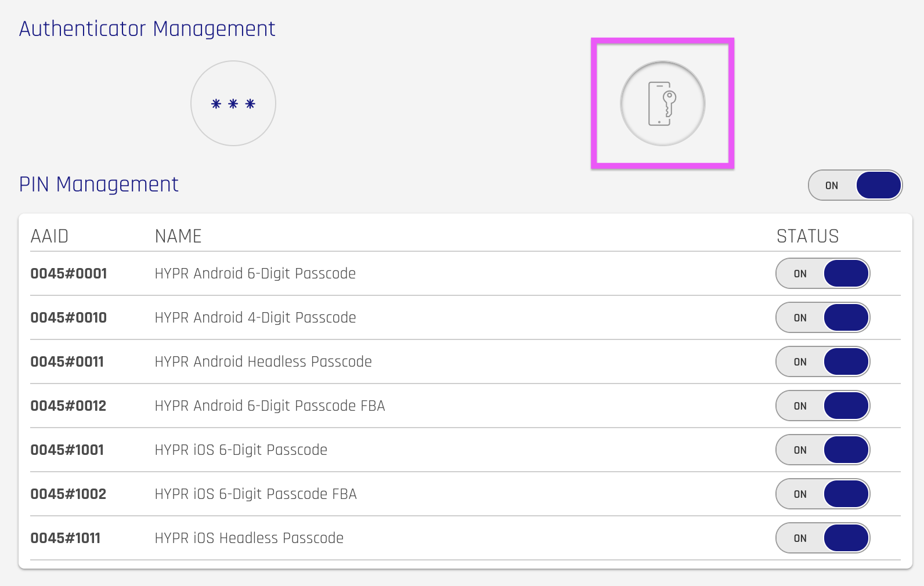Click the Authenticator Management heading
The image size is (924, 586).
(x=147, y=28)
